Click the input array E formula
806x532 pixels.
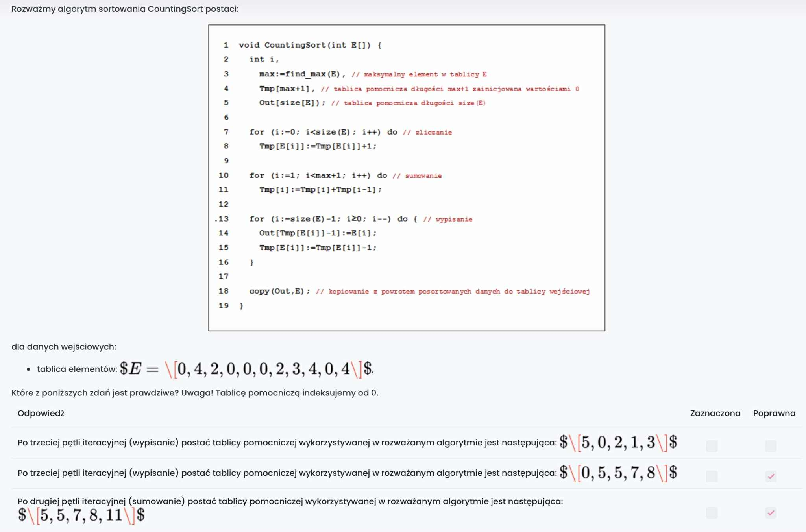click(x=247, y=369)
